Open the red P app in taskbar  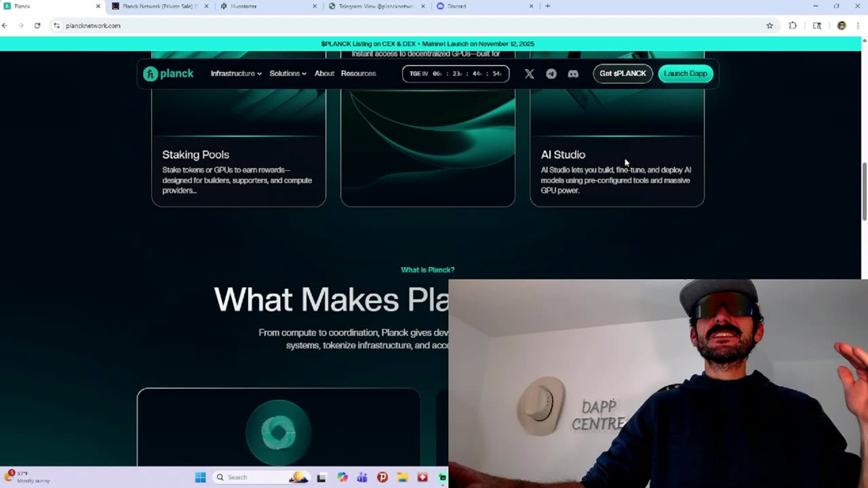click(x=382, y=477)
